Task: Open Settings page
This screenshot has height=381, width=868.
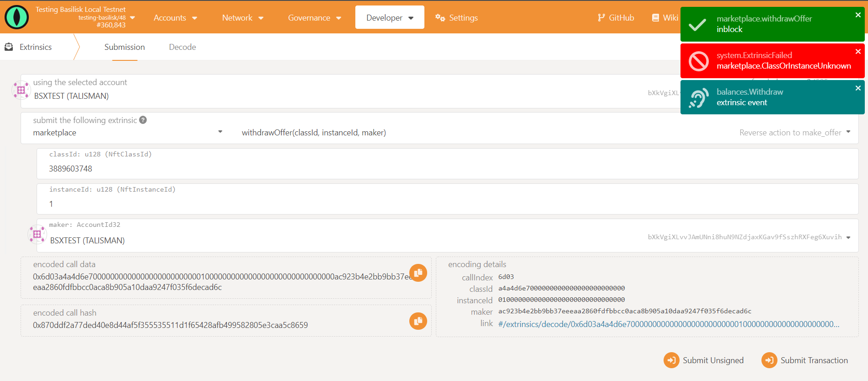Action: click(x=456, y=18)
